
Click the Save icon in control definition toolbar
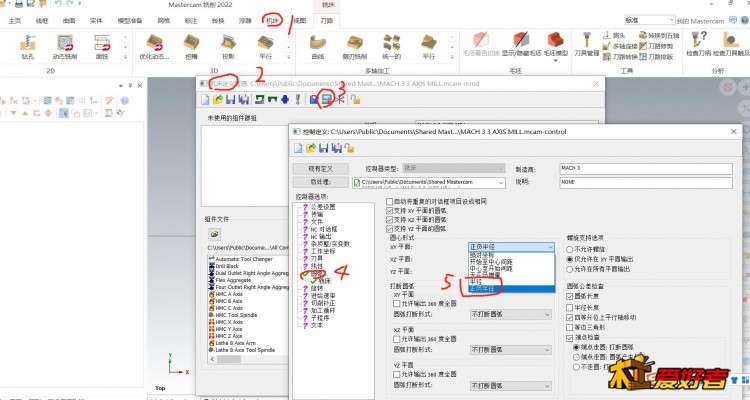[x=324, y=148]
